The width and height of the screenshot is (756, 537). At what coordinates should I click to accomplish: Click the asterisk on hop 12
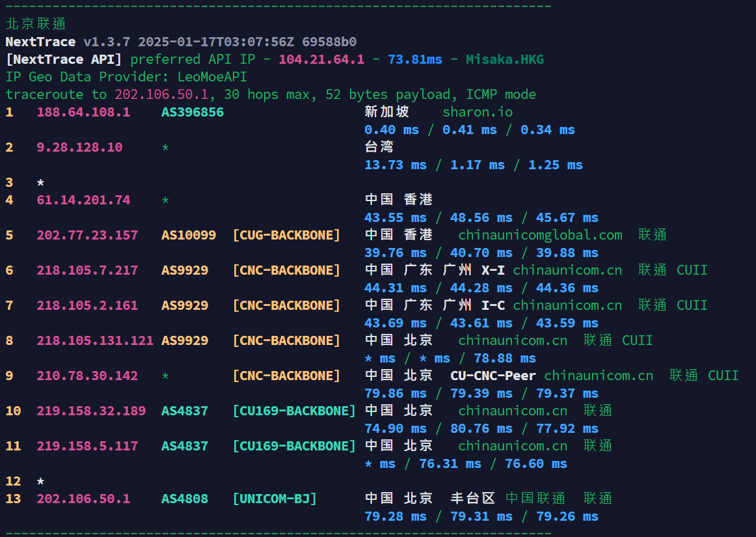[40, 482]
